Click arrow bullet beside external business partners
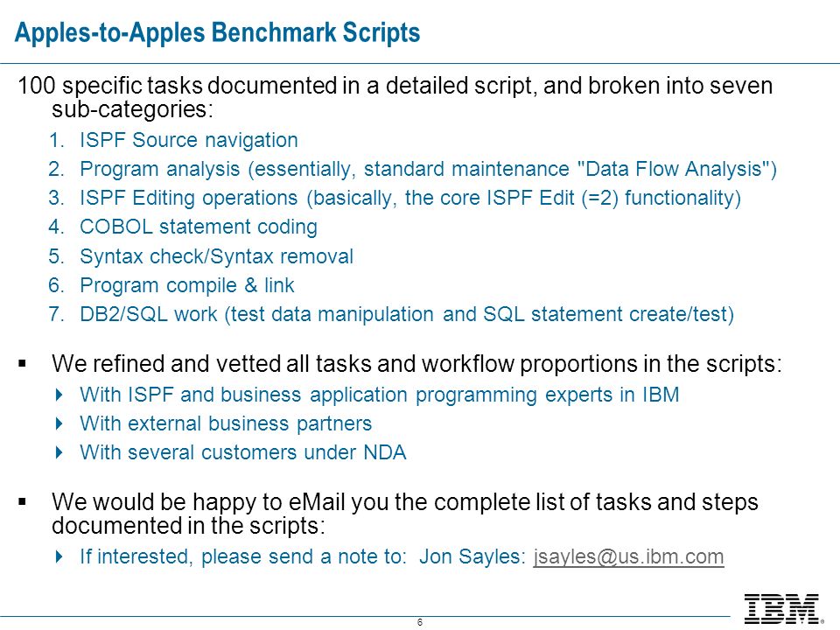840x630 pixels. (59, 423)
